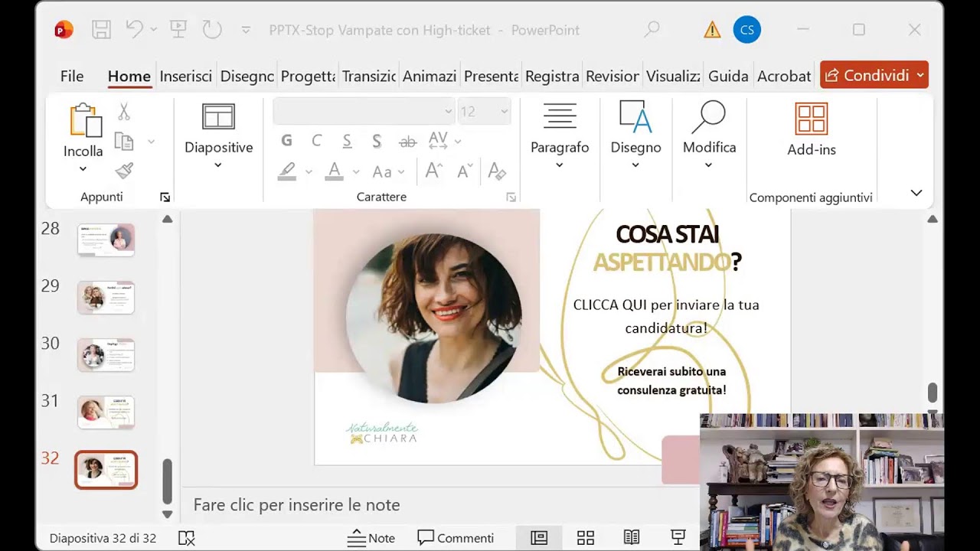Switch to Normal view
Image resolution: width=980 pixels, height=551 pixels.
(x=539, y=538)
